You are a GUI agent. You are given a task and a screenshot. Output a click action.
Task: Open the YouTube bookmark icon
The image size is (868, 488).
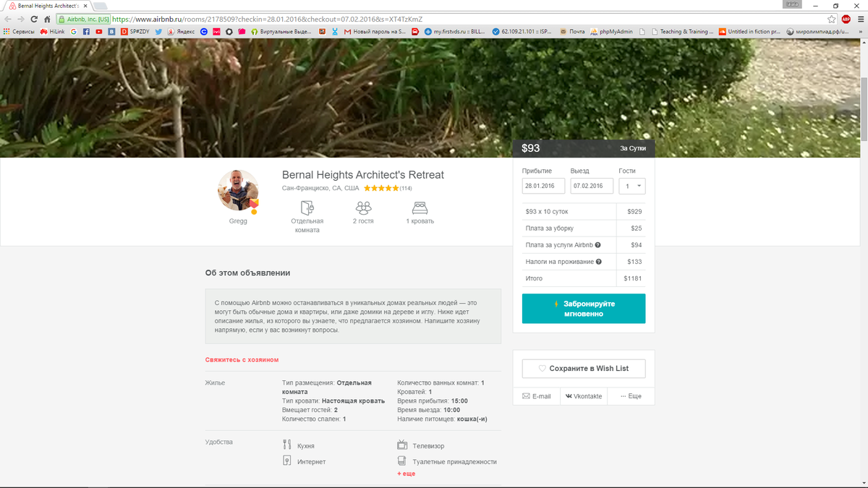pyautogui.click(x=99, y=32)
